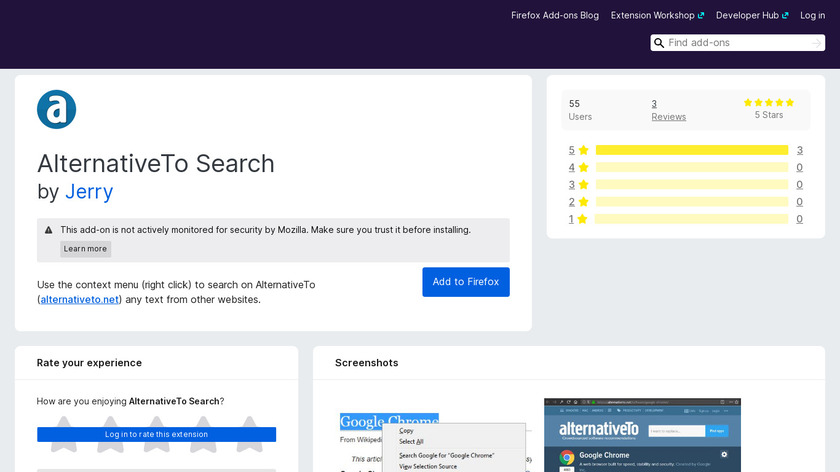
Task: Select the 3-star rating bar
Action: pyautogui.click(x=691, y=185)
